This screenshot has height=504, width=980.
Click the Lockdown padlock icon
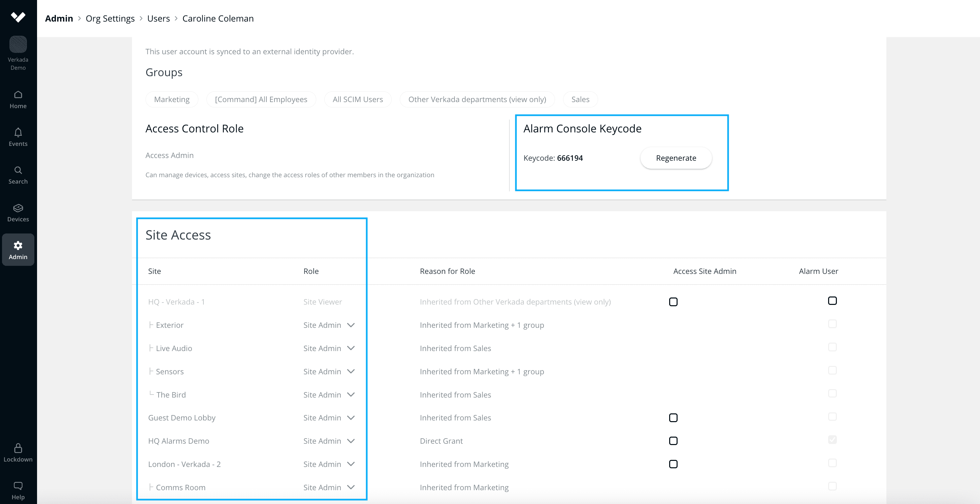(x=18, y=448)
